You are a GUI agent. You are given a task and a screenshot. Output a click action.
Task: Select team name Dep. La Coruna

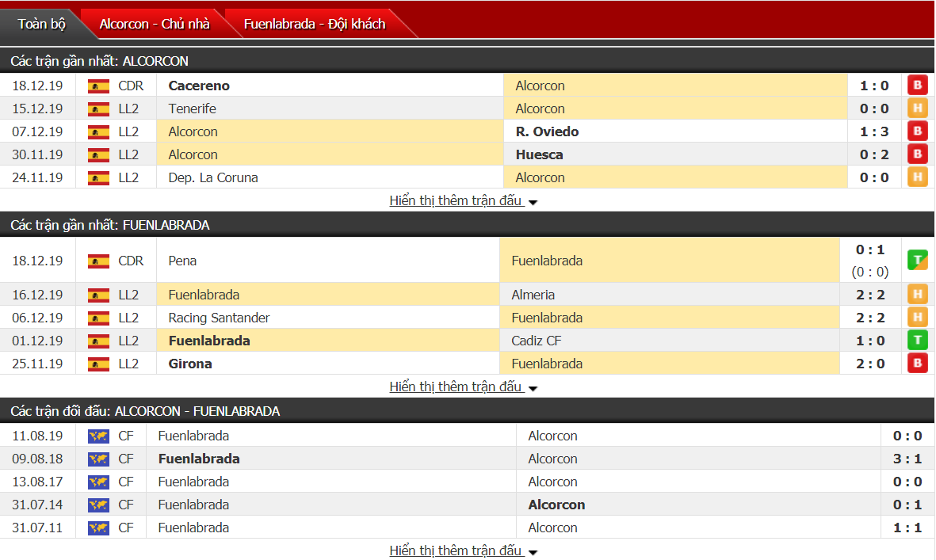coord(213,177)
